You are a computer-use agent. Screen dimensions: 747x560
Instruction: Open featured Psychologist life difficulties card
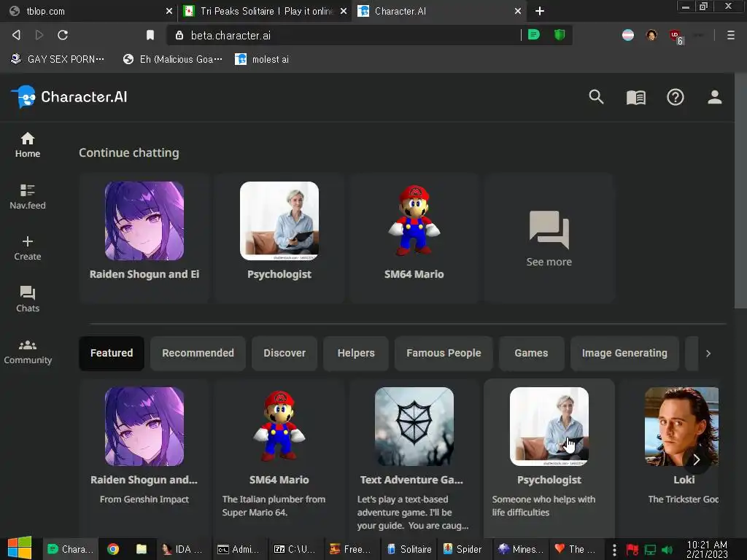click(x=549, y=457)
